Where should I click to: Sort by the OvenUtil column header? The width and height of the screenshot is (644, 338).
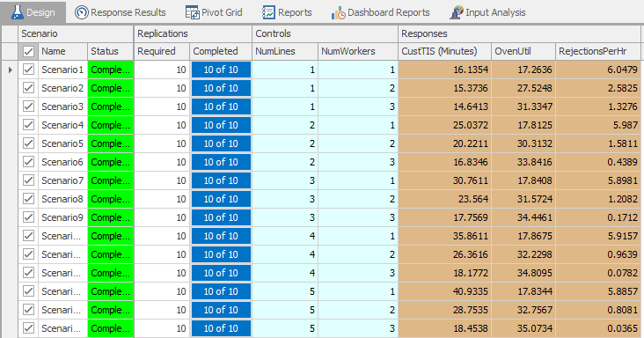tap(523, 51)
